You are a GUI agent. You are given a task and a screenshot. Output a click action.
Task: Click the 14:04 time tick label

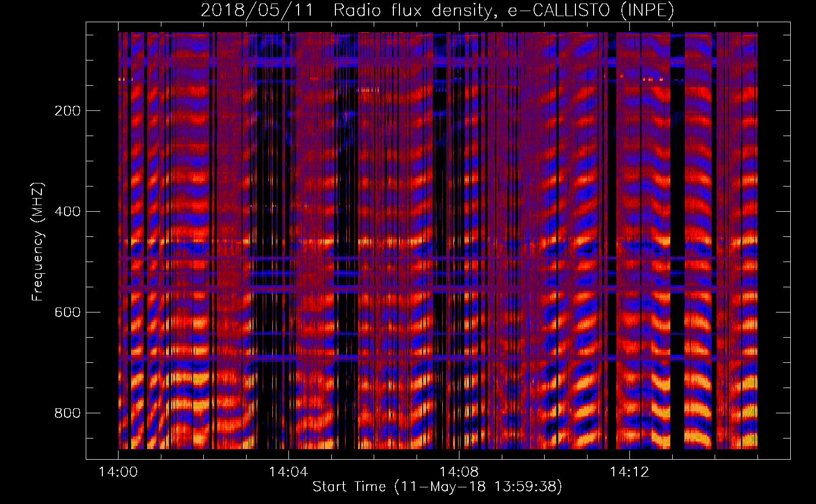288,472
